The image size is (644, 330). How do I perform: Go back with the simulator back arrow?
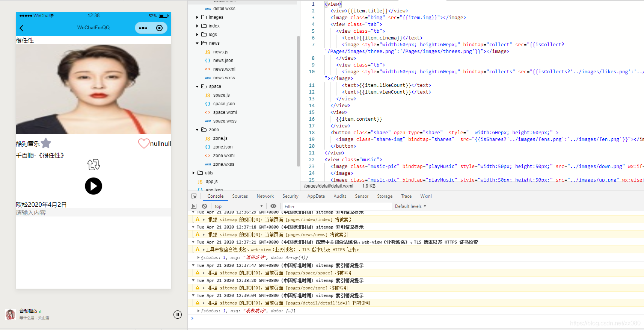[x=21, y=28]
